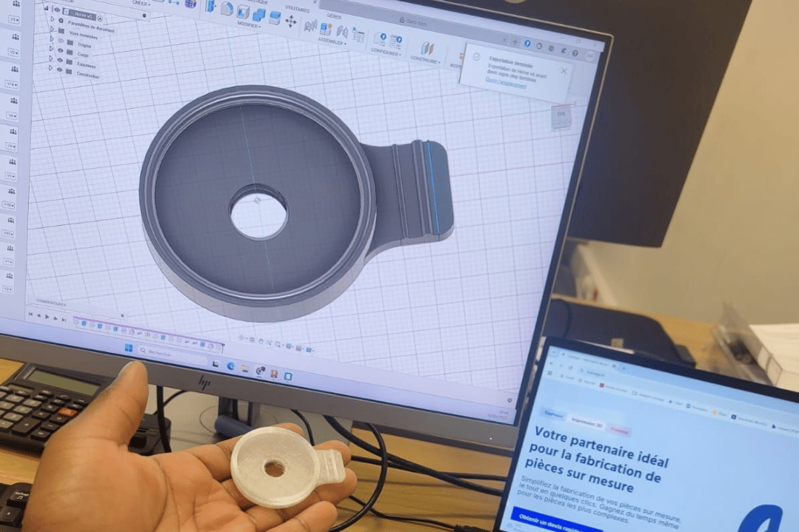Open the Construire dropdown menu
799x532 pixels.
[x=425, y=59]
